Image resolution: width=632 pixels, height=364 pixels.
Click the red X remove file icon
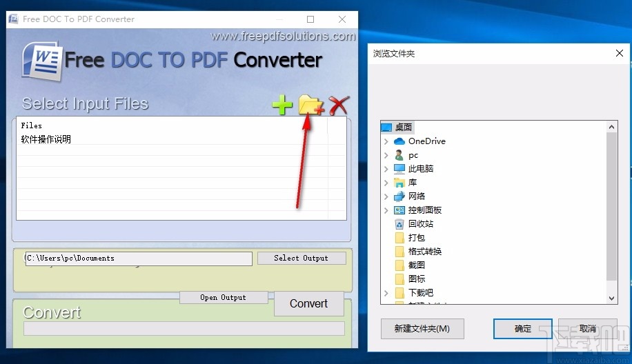[x=339, y=105]
